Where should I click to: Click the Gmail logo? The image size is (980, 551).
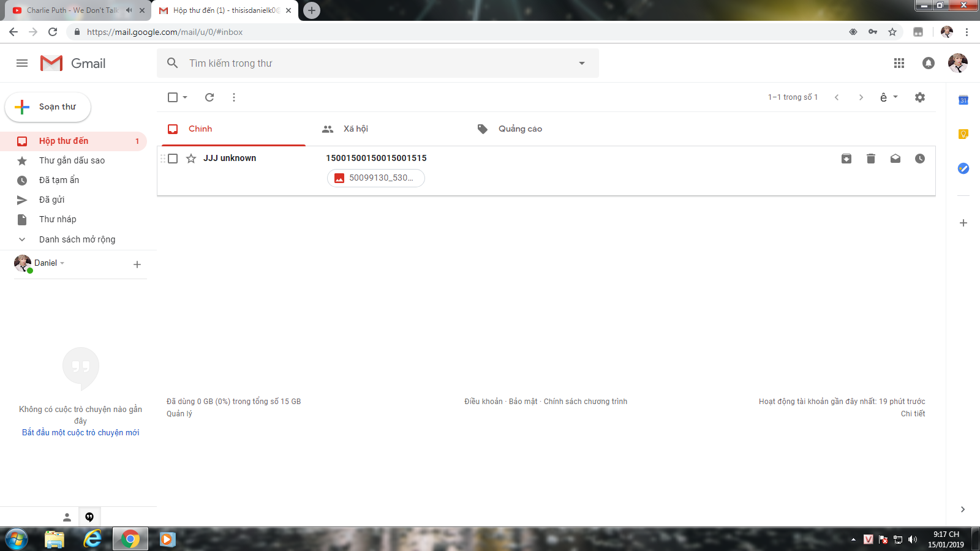73,63
